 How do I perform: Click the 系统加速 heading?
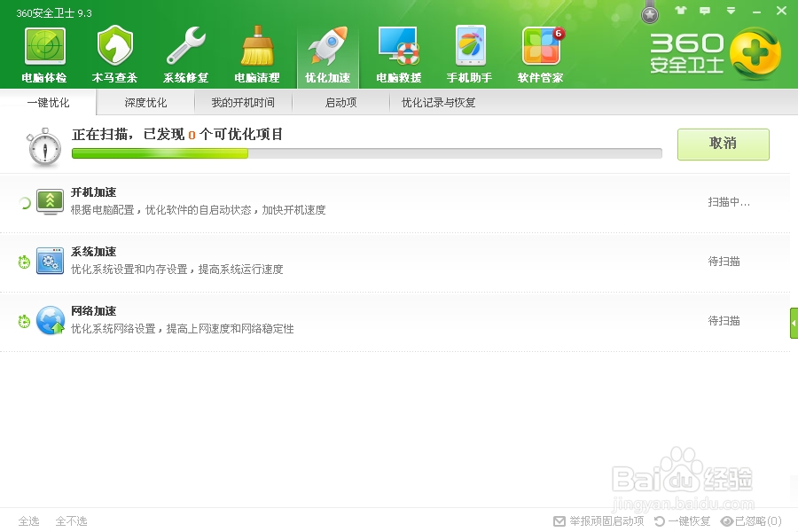[94, 252]
